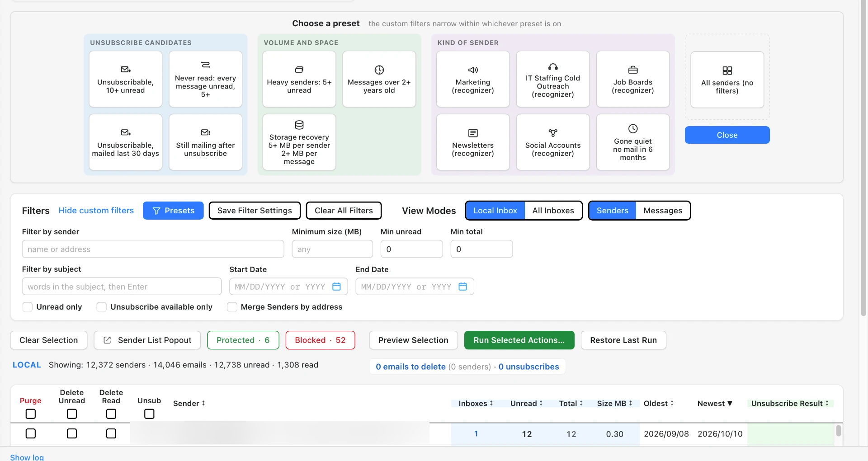The height and width of the screenshot is (461, 868).
Task: Pick the 'Unsubscribable, mailed last 30 days' preset
Action: 125,142
